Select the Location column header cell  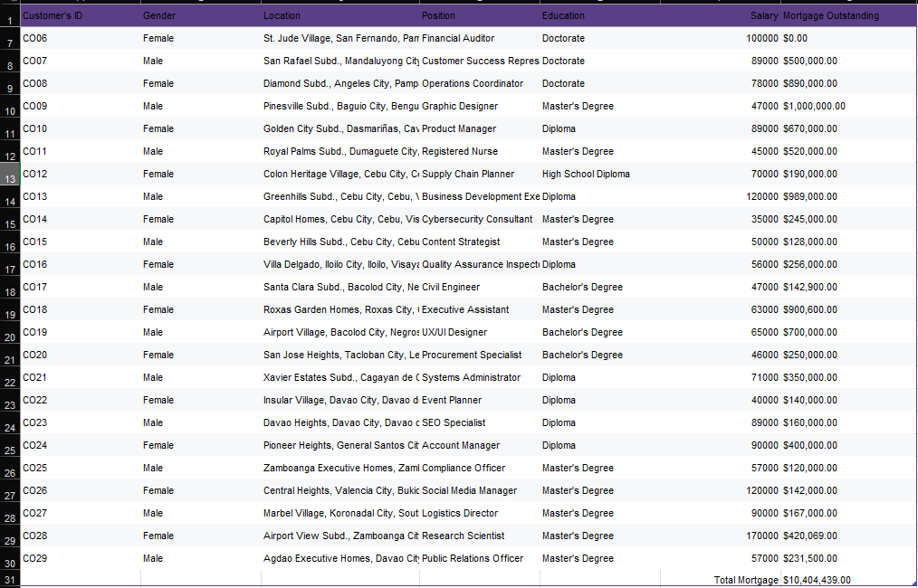pyautogui.click(x=340, y=15)
